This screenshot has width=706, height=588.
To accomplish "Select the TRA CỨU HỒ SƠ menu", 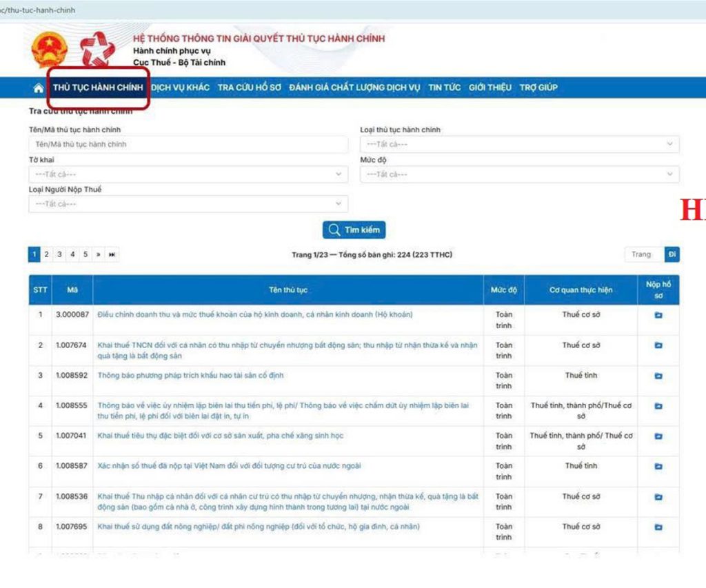I will click(249, 88).
